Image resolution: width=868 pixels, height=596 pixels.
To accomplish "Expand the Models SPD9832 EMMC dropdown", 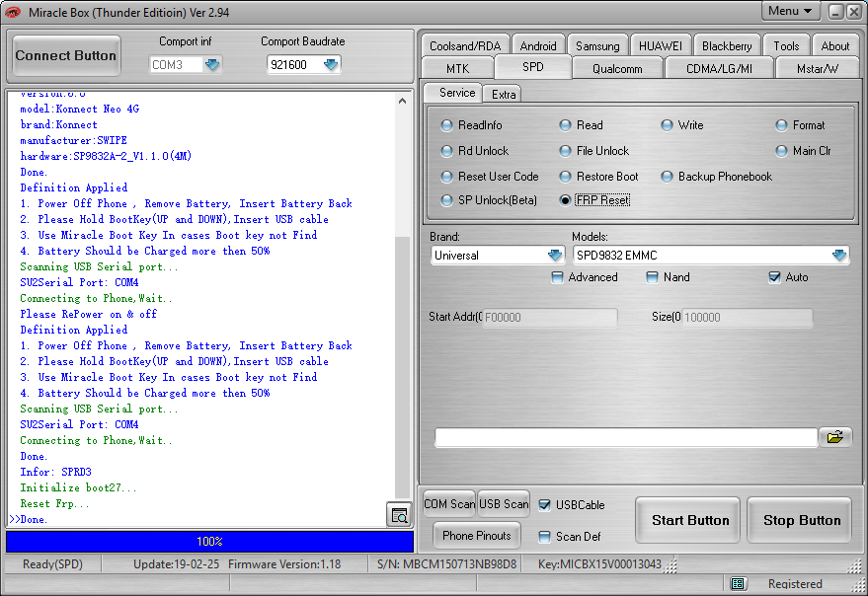I will click(838, 256).
